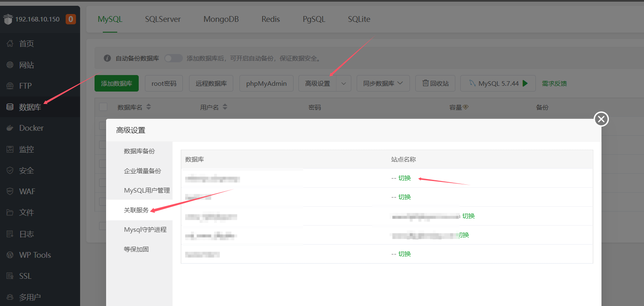The height and width of the screenshot is (306, 644).
Task: Click 切换 link in the last database row
Action: tap(405, 254)
